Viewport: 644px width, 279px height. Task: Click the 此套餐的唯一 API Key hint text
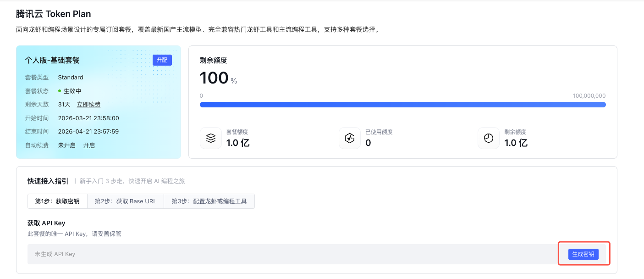74,234
